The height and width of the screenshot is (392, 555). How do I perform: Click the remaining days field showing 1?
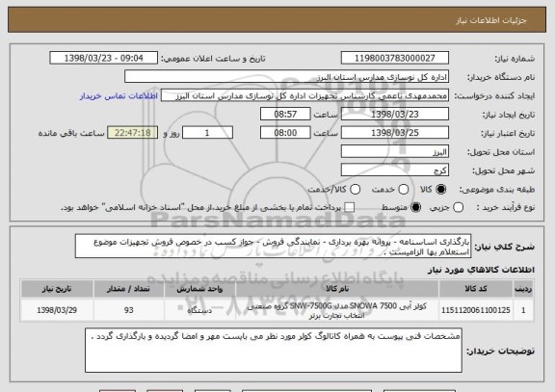207,133
